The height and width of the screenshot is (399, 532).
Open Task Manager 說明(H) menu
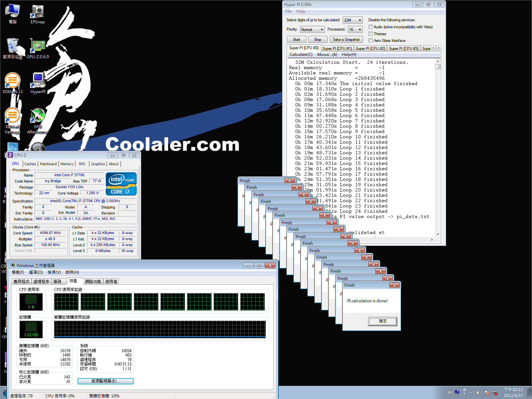(x=72, y=272)
